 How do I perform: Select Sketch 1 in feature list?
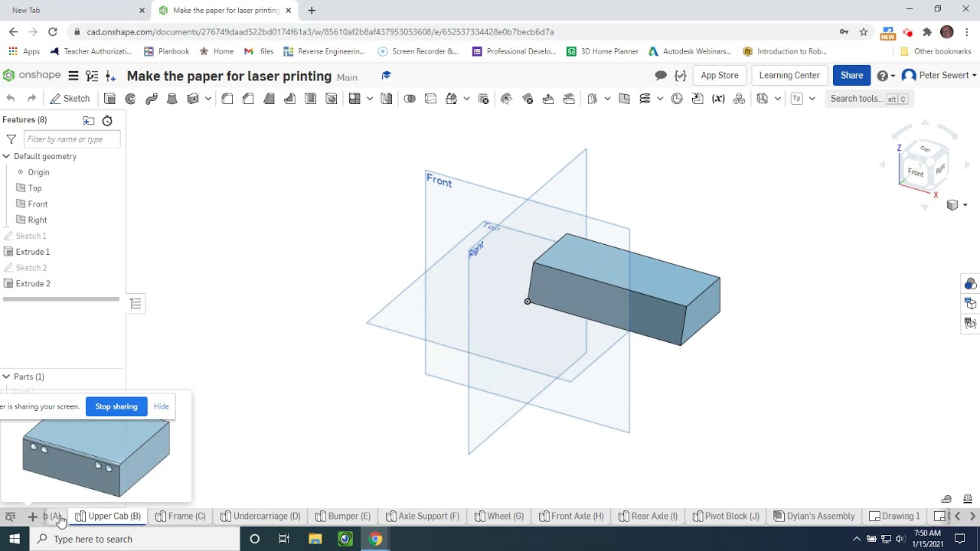click(x=31, y=236)
